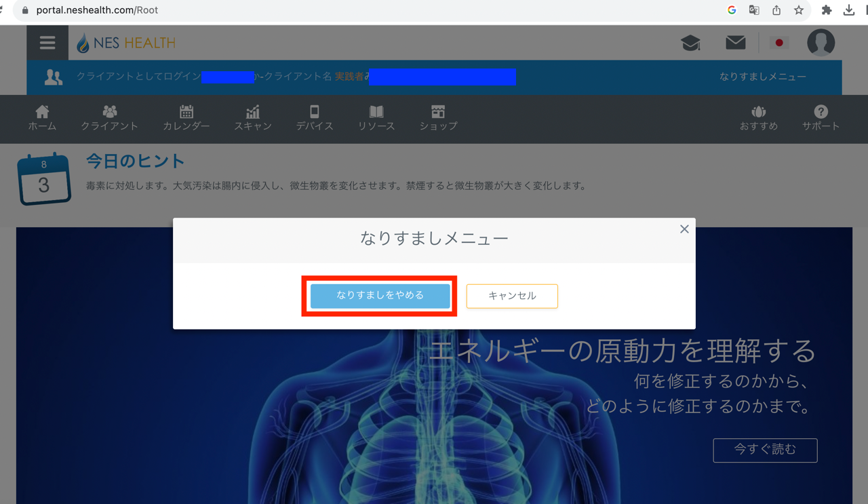Open the サポート help item

pyautogui.click(x=821, y=118)
